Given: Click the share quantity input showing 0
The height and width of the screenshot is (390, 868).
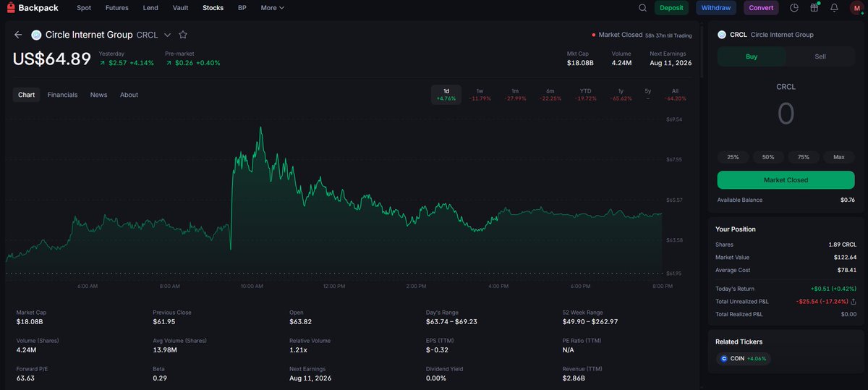Looking at the screenshot, I should (x=786, y=114).
